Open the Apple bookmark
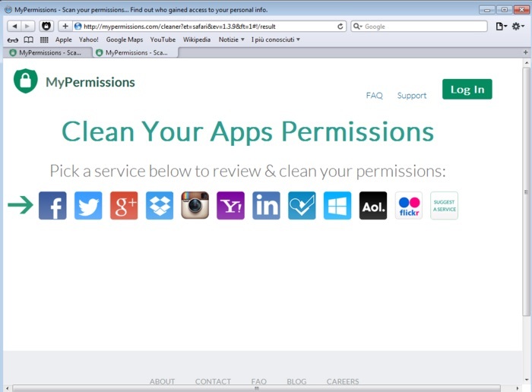Image resolution: width=532 pixels, height=392 pixels. (x=63, y=40)
